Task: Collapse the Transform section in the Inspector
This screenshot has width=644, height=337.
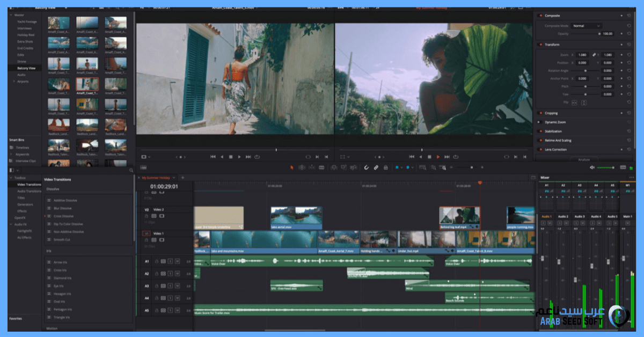Action: tap(553, 44)
